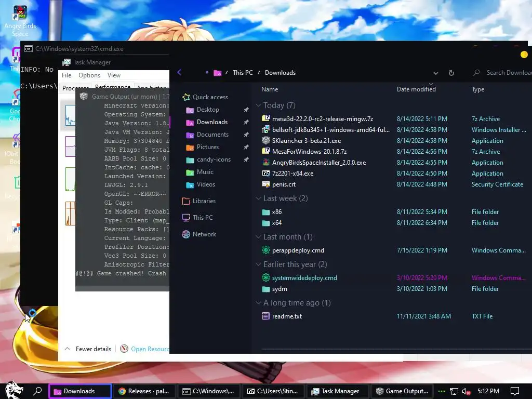Image resolution: width=532 pixels, height=399 pixels.
Task: Open Libraries in the navigation pane
Action: [199, 201]
